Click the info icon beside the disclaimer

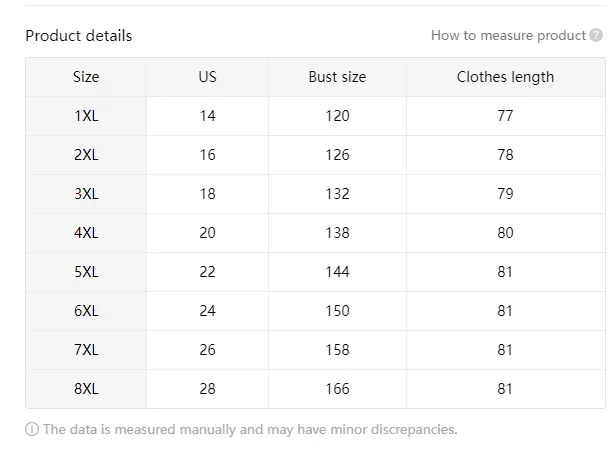coord(32,430)
